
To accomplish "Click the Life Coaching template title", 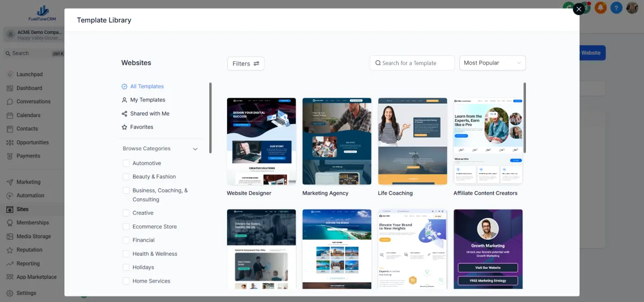I will [x=396, y=193].
